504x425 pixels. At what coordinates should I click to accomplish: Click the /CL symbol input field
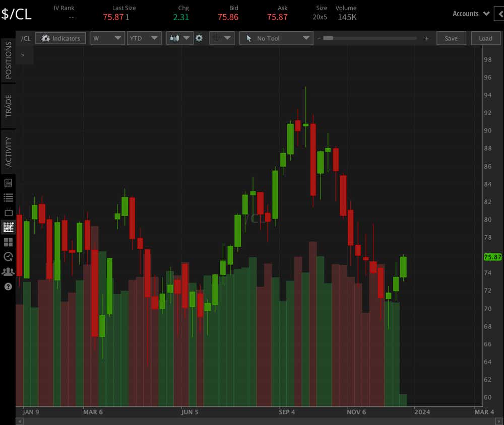[25, 38]
